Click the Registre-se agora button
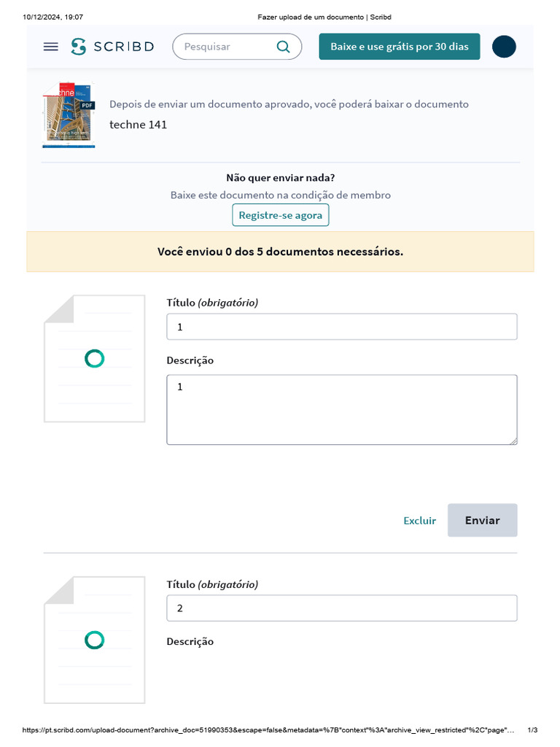 (281, 215)
